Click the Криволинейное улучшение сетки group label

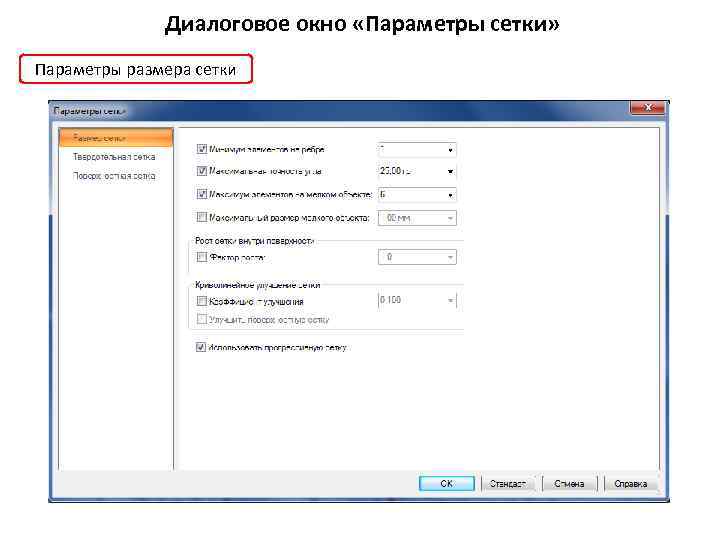pos(258,285)
